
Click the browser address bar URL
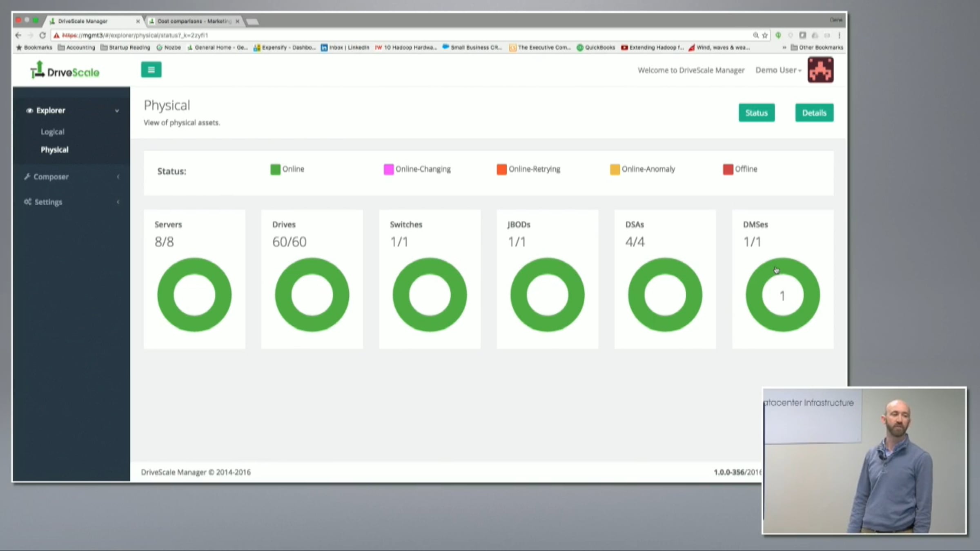pos(135,36)
